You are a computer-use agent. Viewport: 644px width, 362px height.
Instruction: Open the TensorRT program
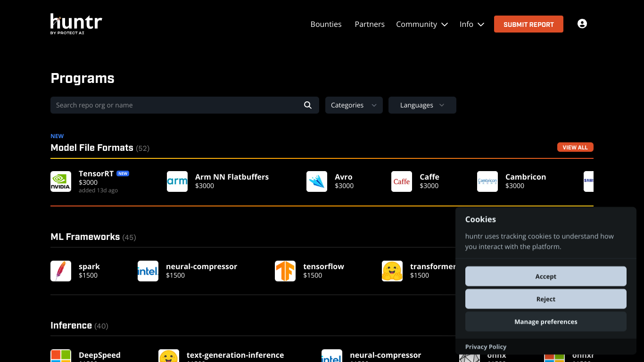click(96, 173)
